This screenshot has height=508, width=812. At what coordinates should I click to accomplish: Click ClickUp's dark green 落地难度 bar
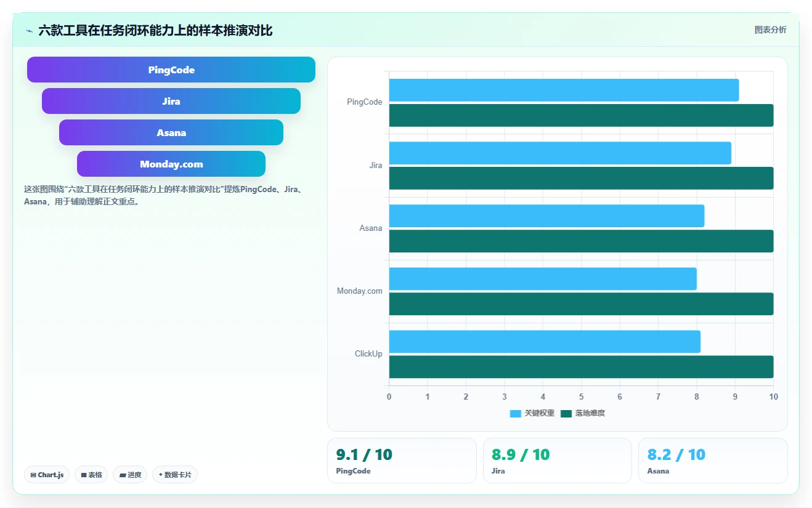tap(581, 367)
